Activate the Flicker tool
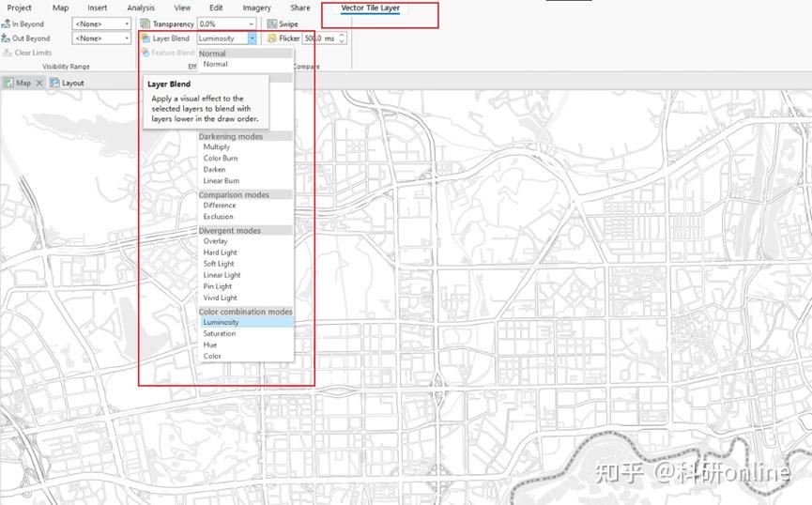The height and width of the screenshot is (505, 812). [283, 38]
